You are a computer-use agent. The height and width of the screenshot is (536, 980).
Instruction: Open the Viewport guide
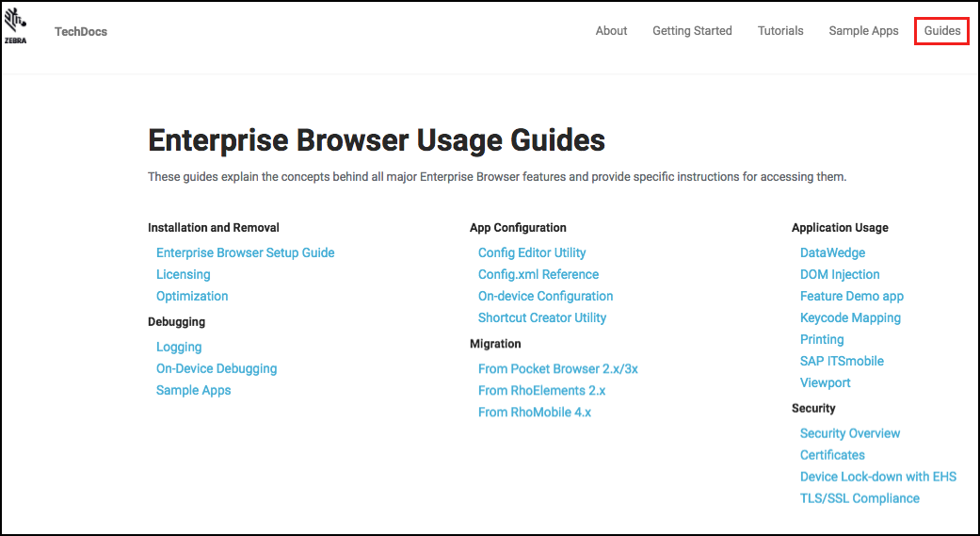coord(825,382)
